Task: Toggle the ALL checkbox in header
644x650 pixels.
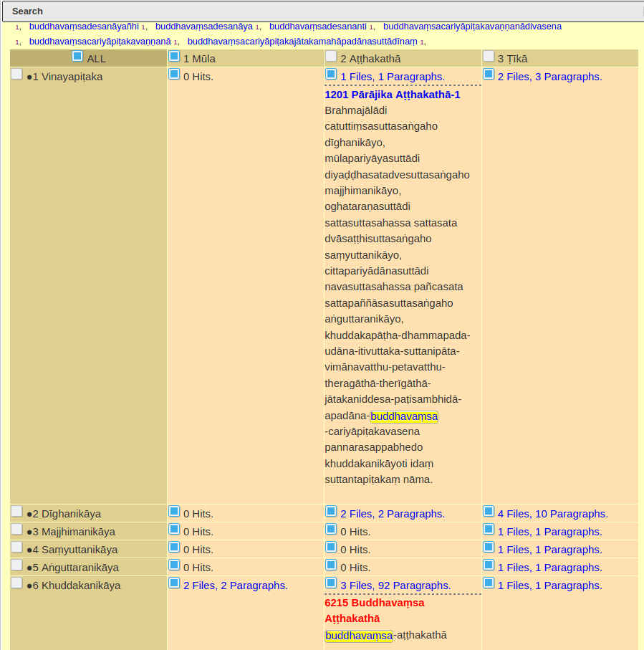Action: coord(77,56)
